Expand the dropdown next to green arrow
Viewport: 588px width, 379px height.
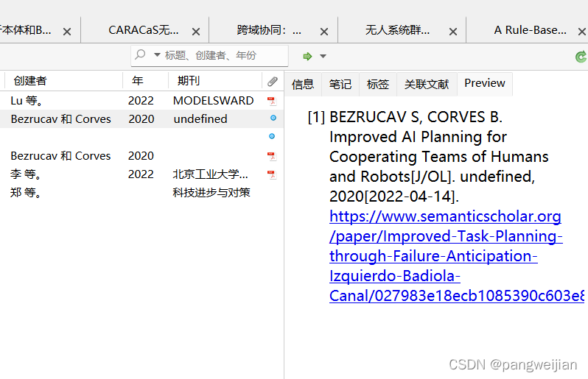pyautogui.click(x=323, y=56)
